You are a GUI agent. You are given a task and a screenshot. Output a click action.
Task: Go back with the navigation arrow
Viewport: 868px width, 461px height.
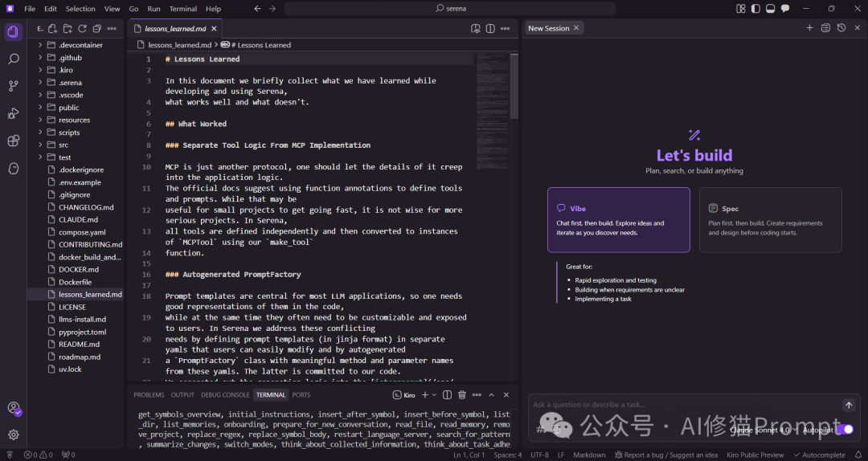point(257,8)
